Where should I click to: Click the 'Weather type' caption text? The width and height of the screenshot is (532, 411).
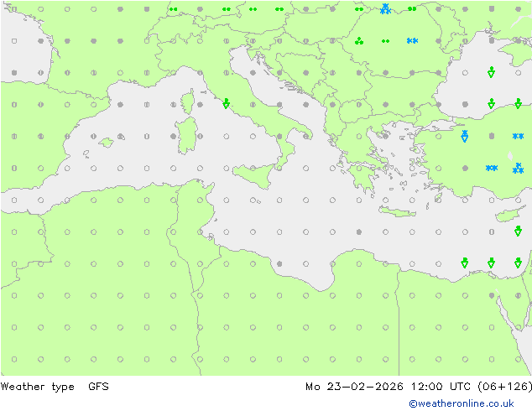[37, 387]
